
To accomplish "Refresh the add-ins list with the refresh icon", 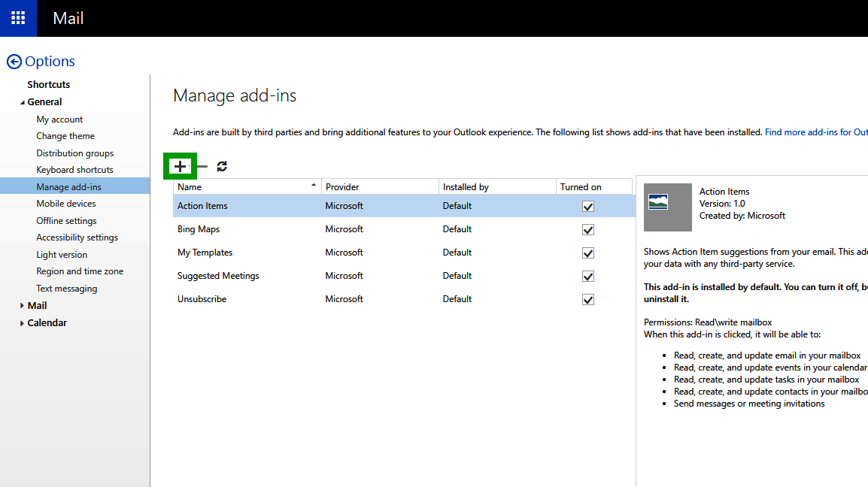I will (x=221, y=165).
